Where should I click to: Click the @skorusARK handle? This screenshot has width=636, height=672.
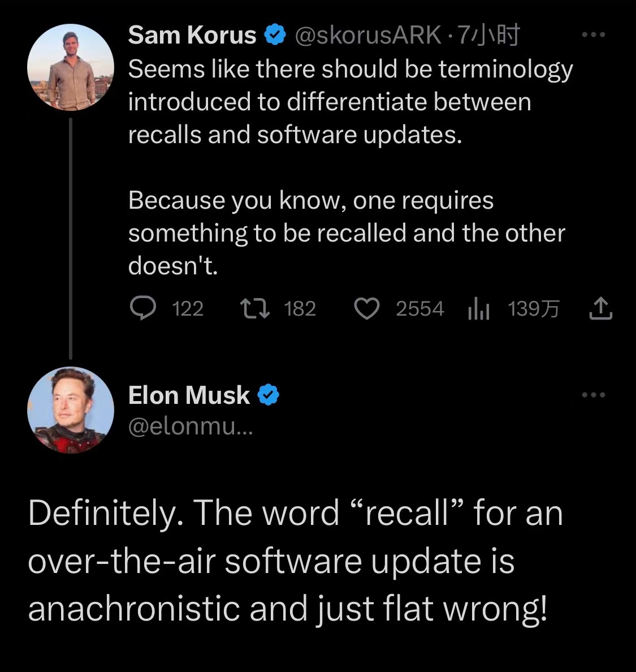pyautogui.click(x=367, y=36)
